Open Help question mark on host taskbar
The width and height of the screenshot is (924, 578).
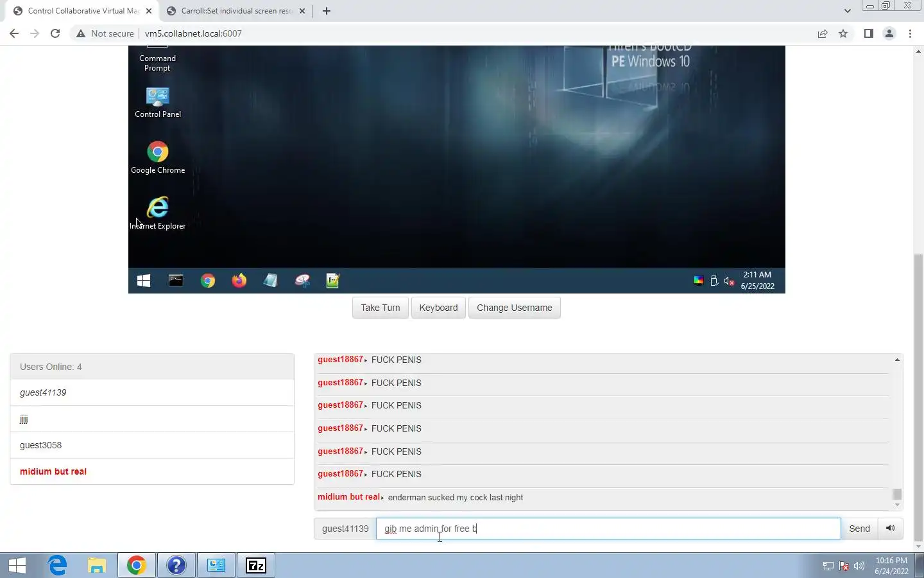click(x=176, y=565)
